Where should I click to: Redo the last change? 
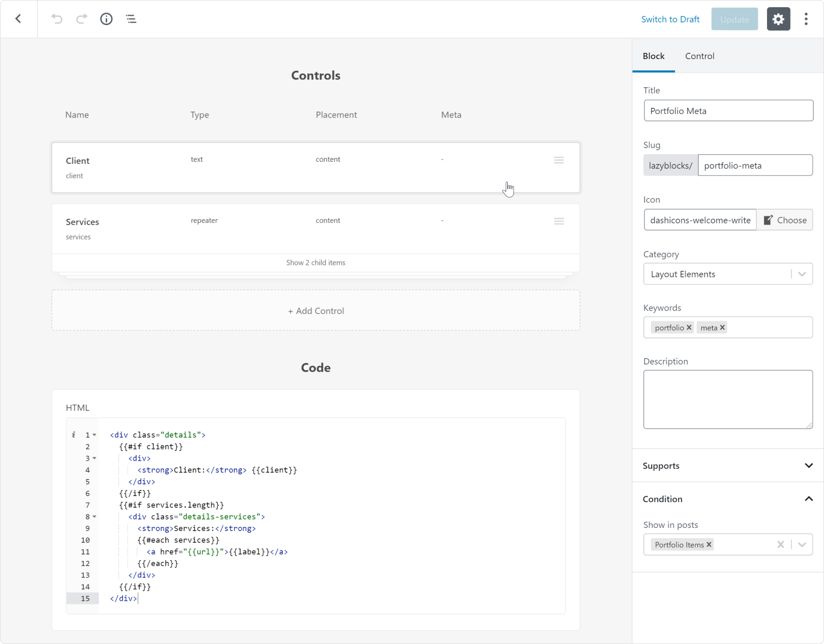point(81,19)
